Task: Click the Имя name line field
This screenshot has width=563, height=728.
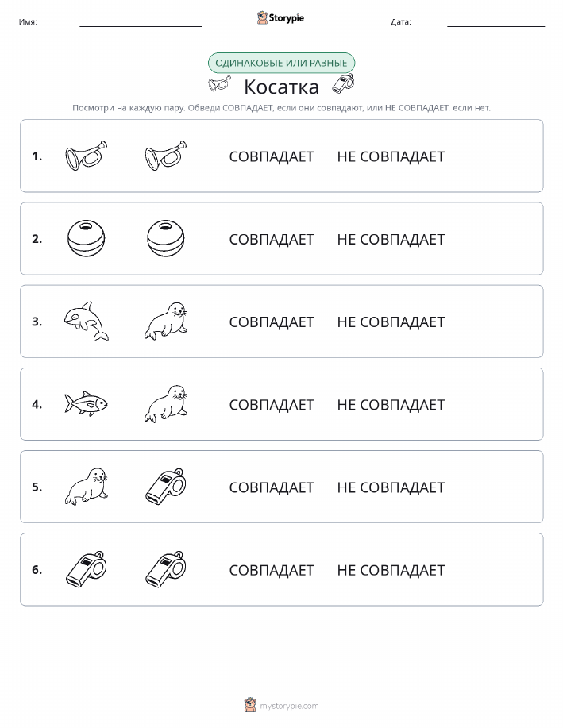Action: [141, 22]
